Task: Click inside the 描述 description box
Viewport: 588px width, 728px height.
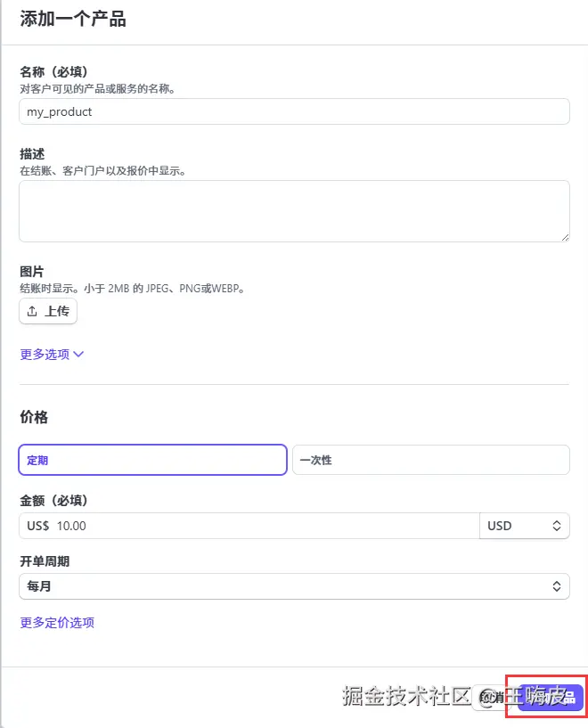Action: [x=294, y=210]
